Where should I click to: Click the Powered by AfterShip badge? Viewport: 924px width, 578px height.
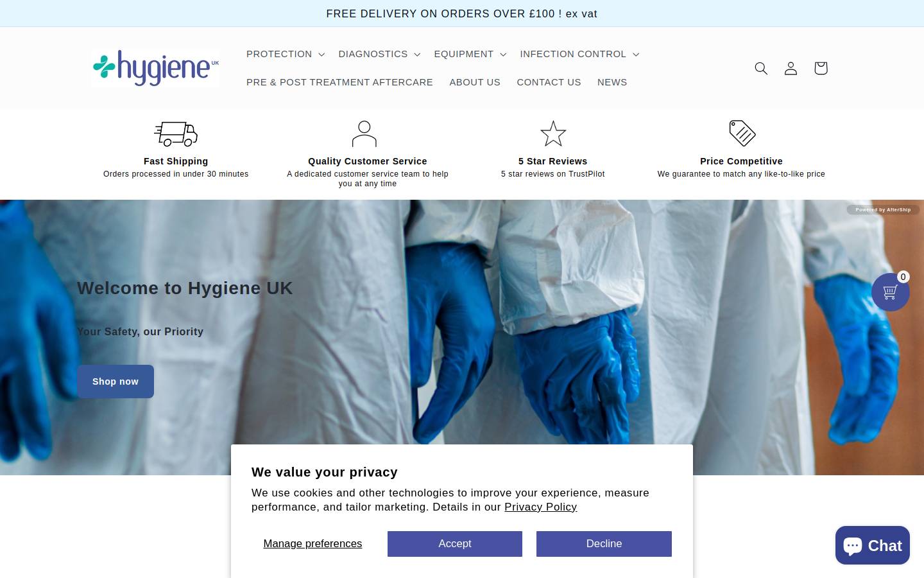(x=883, y=209)
